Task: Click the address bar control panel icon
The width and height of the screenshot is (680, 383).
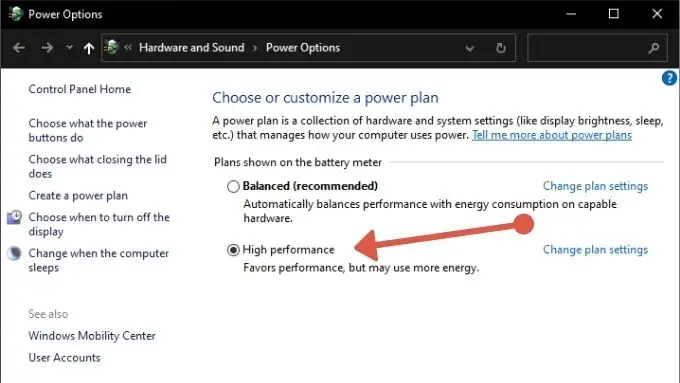Action: (x=112, y=47)
